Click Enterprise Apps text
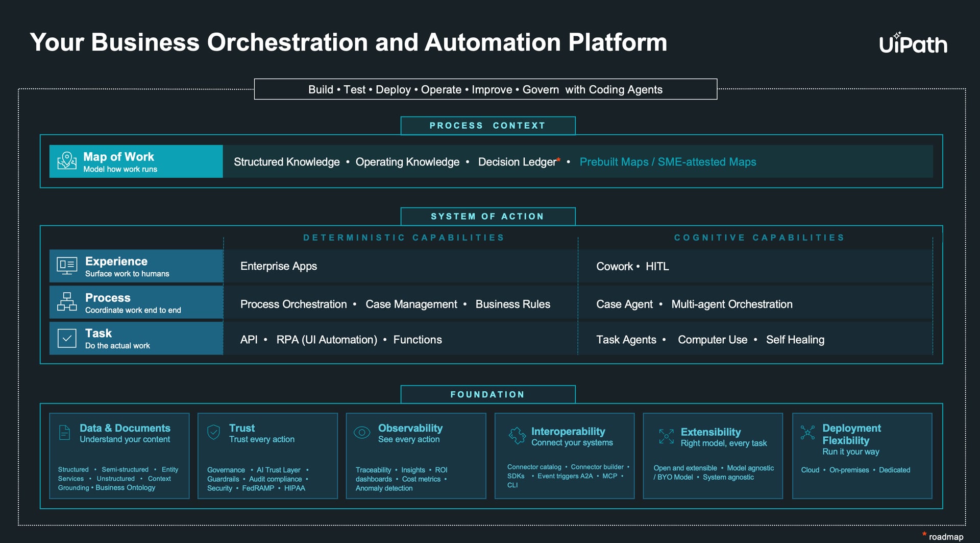Viewport: 980px width, 543px height. [x=279, y=266]
